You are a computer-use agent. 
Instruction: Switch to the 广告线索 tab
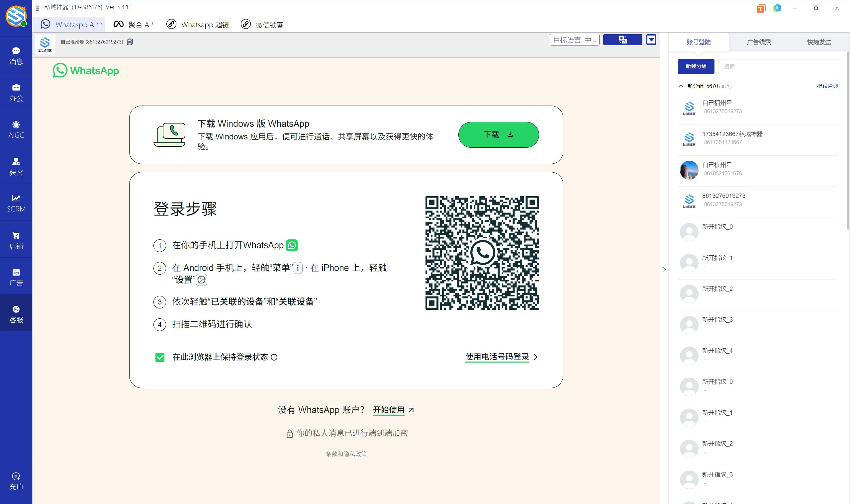(x=759, y=42)
